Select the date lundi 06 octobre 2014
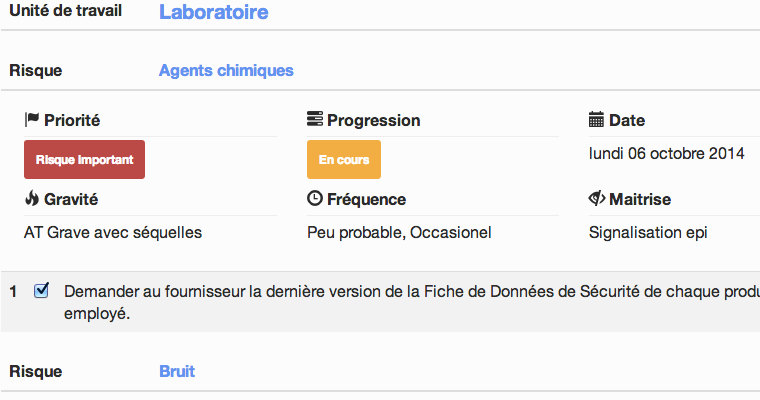 coord(666,154)
